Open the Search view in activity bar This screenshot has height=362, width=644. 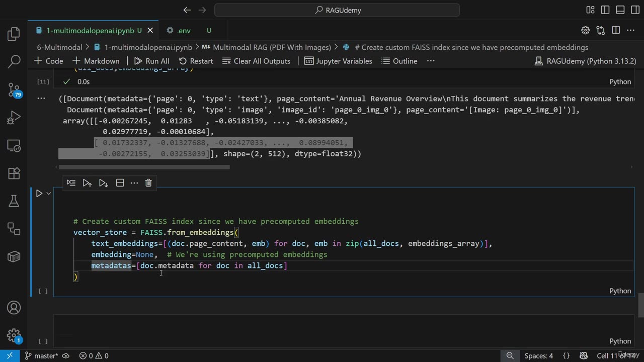click(14, 62)
